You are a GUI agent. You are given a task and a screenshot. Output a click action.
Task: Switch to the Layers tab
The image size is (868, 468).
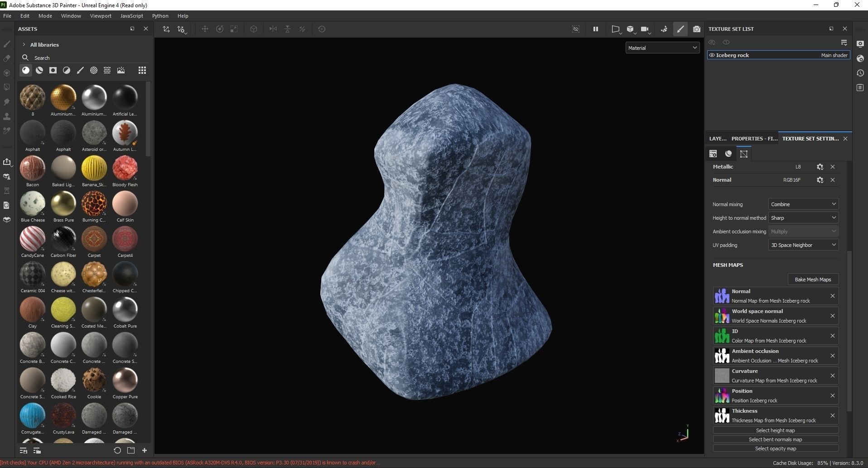click(x=718, y=139)
